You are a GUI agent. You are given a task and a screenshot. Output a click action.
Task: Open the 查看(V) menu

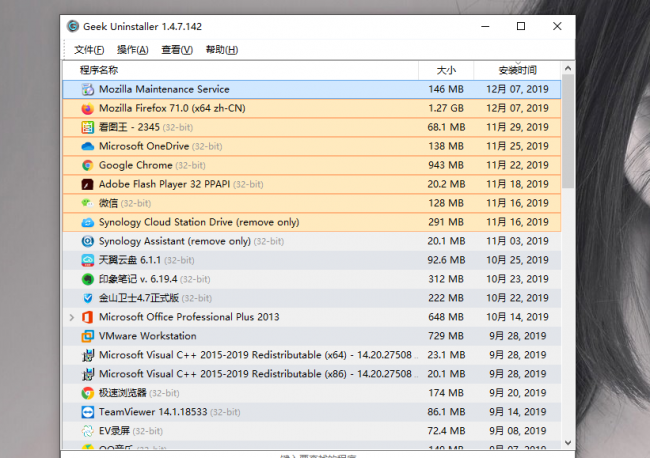click(177, 50)
